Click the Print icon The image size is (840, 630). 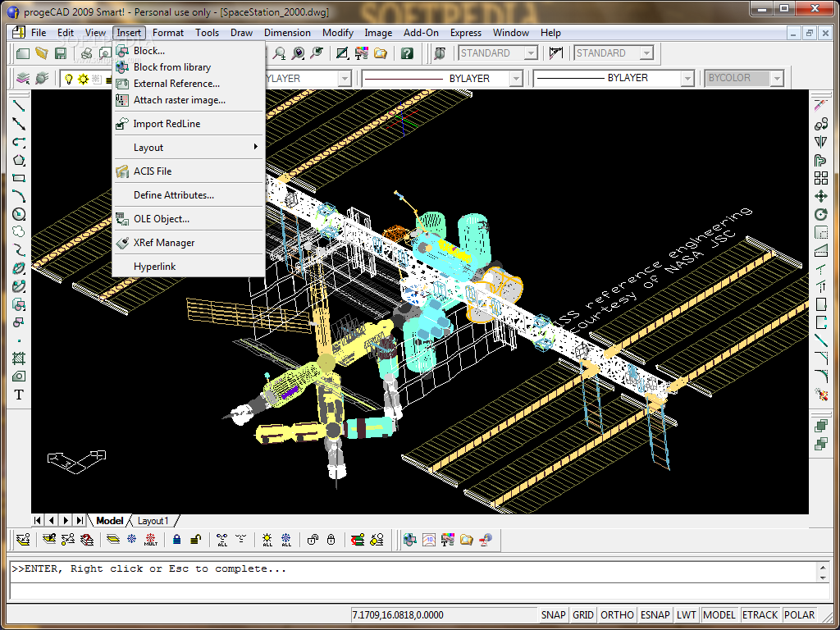[86, 53]
